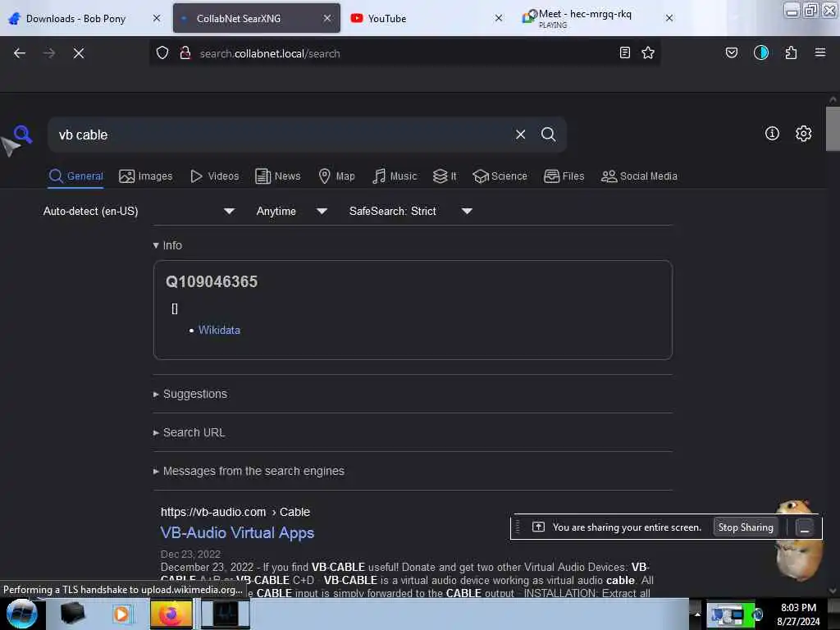The width and height of the screenshot is (840, 630).
Task: Stop loading the page
Action: 78,53
